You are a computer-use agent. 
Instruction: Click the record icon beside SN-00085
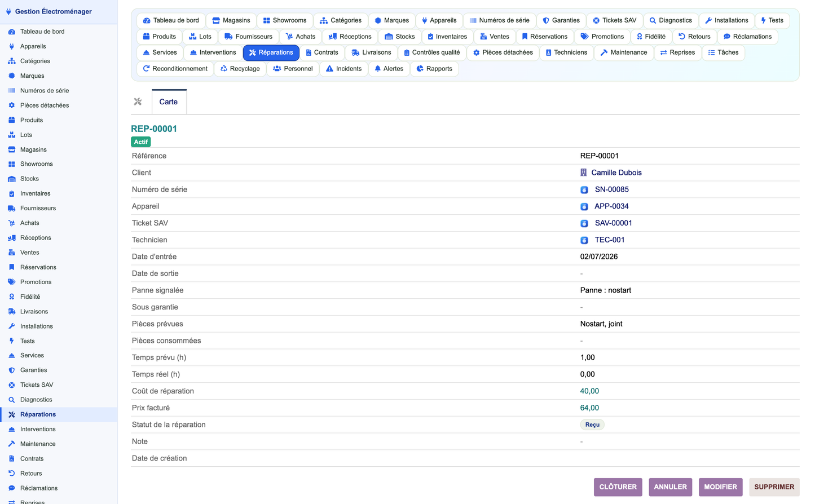click(x=584, y=190)
